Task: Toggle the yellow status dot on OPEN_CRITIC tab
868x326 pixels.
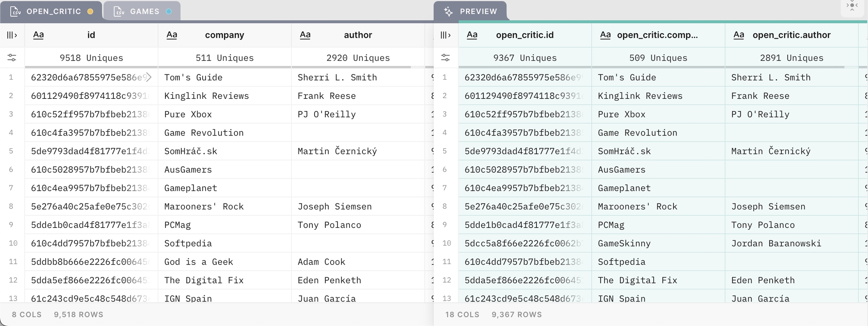Action: pos(90,11)
